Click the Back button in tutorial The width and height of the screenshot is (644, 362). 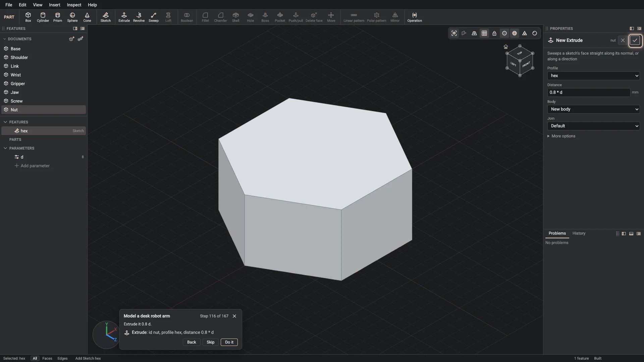pyautogui.click(x=192, y=342)
